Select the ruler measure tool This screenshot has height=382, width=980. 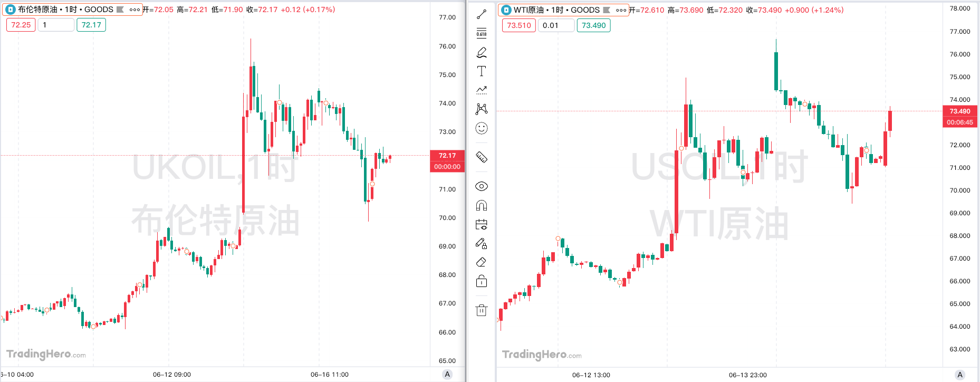coord(482,157)
